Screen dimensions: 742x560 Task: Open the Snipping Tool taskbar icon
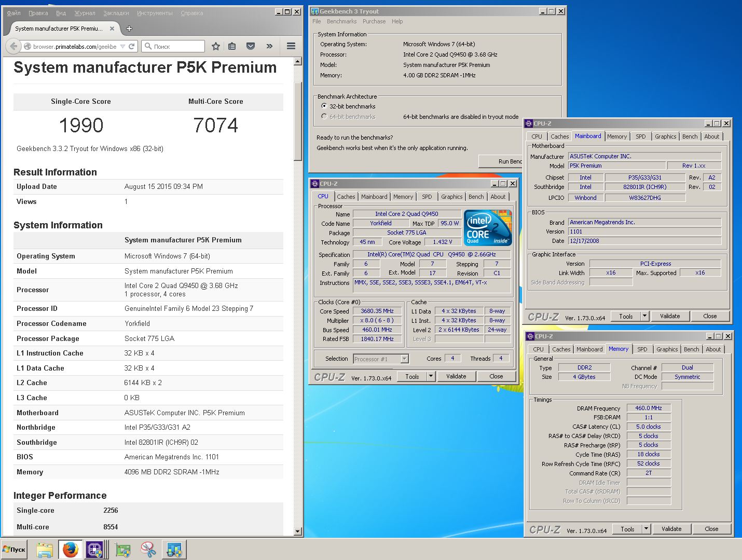[148, 550]
